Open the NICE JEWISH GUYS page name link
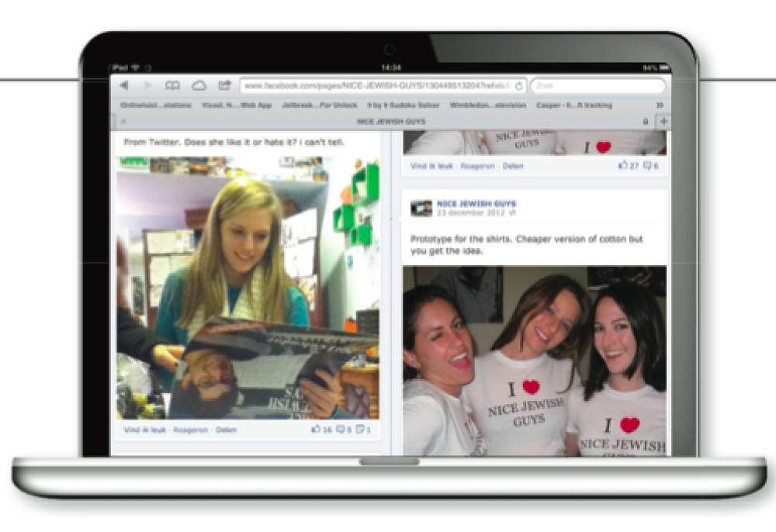 (x=476, y=204)
